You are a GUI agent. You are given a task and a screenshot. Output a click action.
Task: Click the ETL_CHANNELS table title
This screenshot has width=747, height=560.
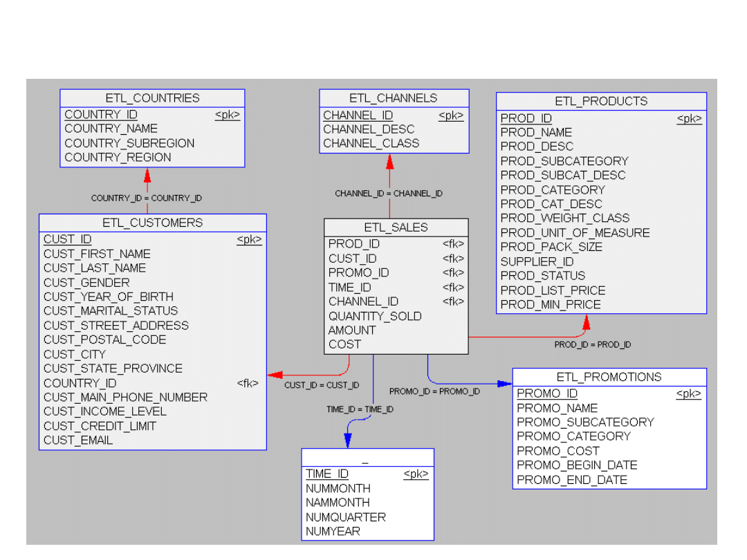pos(393,98)
